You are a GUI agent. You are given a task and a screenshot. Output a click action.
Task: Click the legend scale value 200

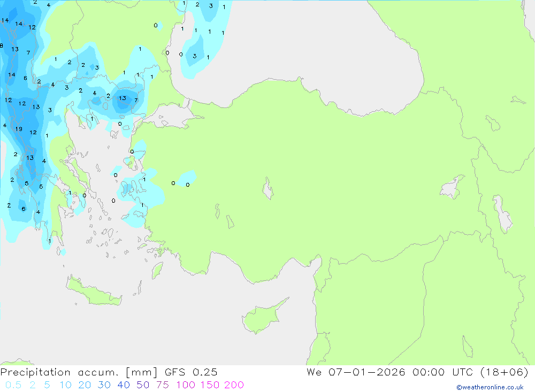[x=234, y=385]
